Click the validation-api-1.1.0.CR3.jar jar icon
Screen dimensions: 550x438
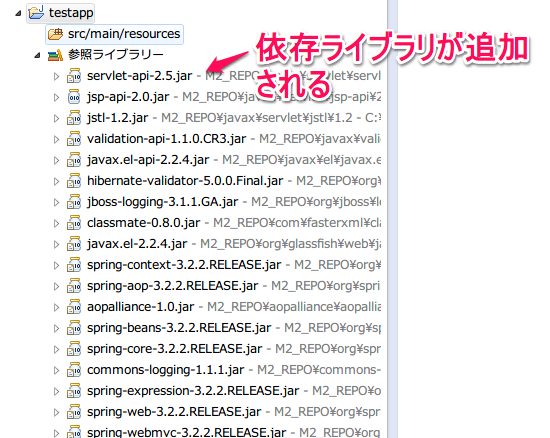pos(74,139)
